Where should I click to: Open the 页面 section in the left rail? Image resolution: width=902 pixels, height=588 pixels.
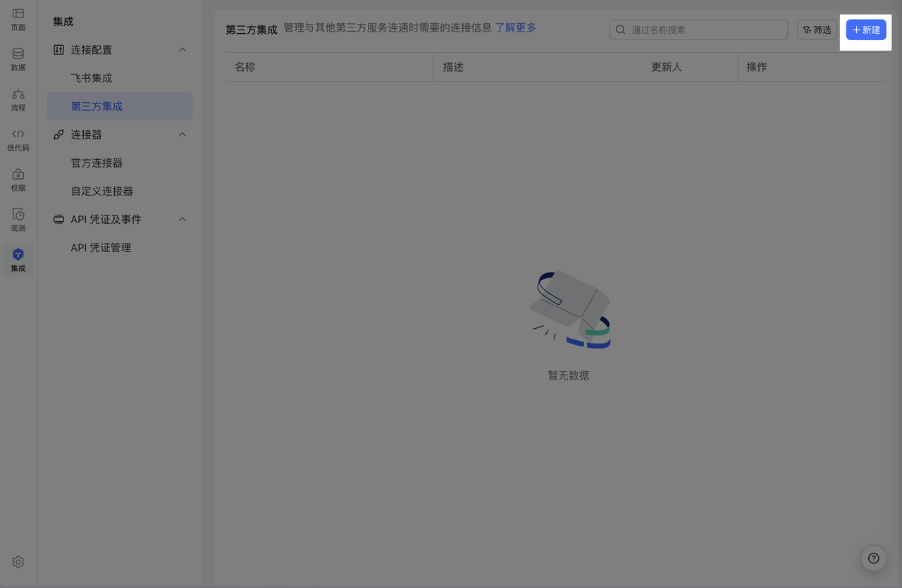pos(18,20)
